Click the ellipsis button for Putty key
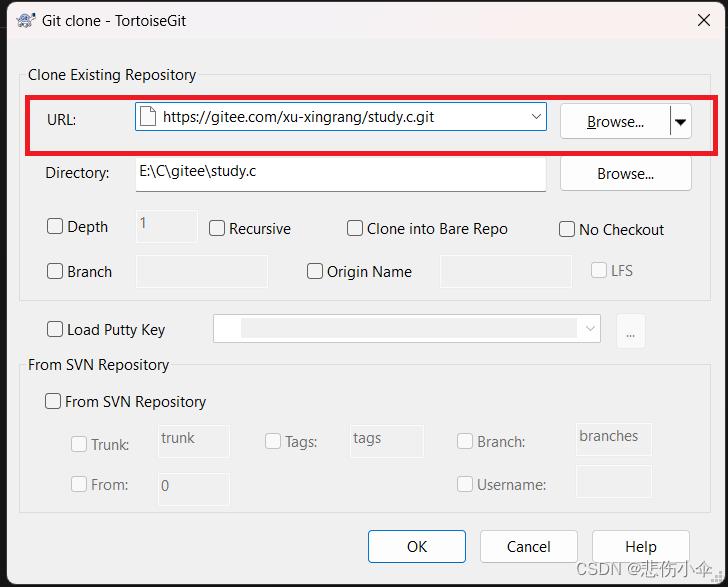 point(630,331)
